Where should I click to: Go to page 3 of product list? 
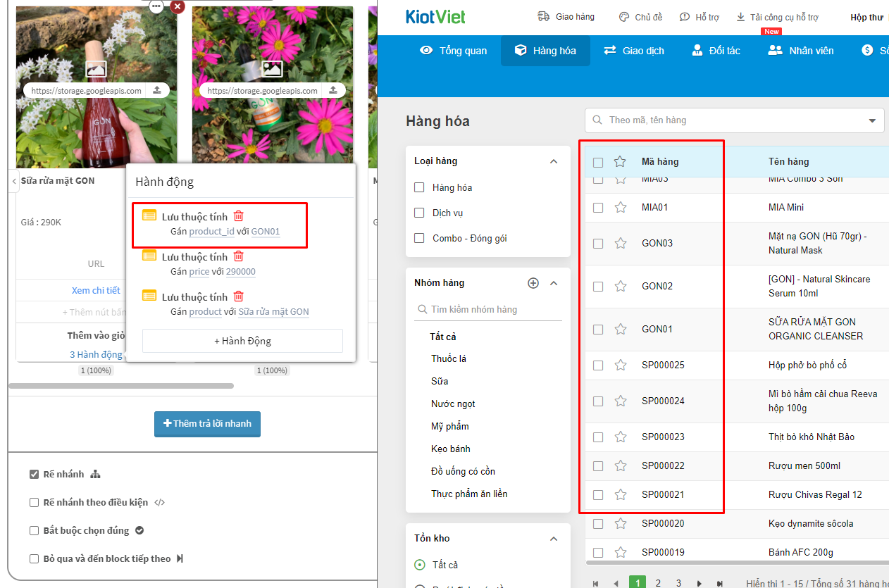[678, 583]
